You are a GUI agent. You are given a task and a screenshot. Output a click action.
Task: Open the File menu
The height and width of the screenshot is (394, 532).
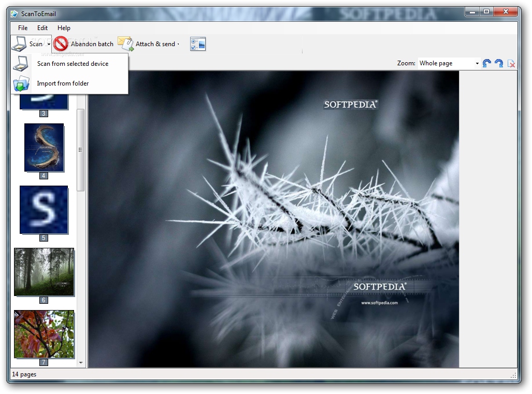click(x=23, y=28)
